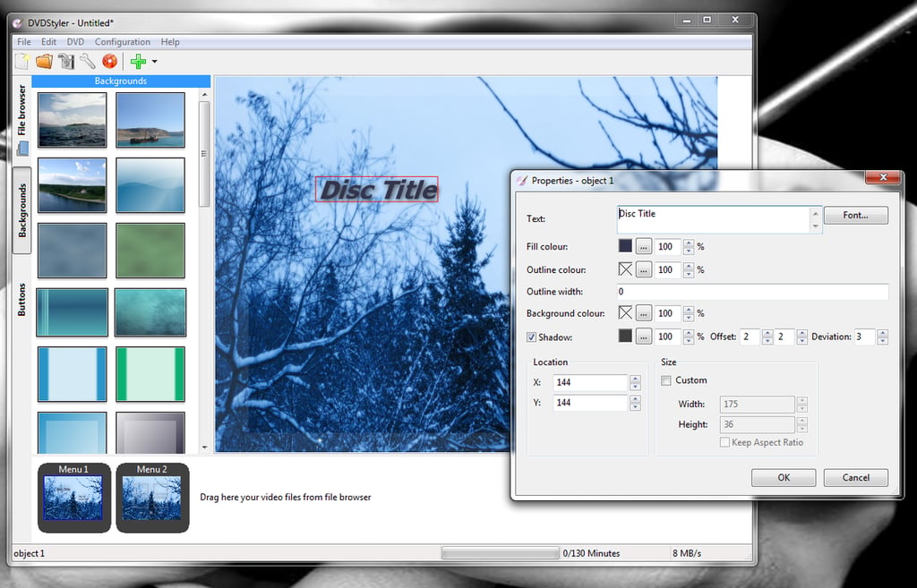Open settings via the wrench icon

coord(88,62)
